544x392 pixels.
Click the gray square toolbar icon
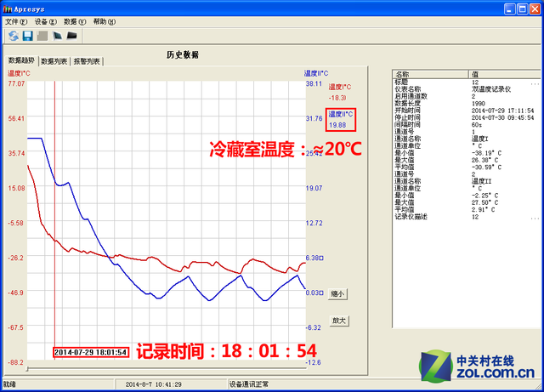(42, 36)
